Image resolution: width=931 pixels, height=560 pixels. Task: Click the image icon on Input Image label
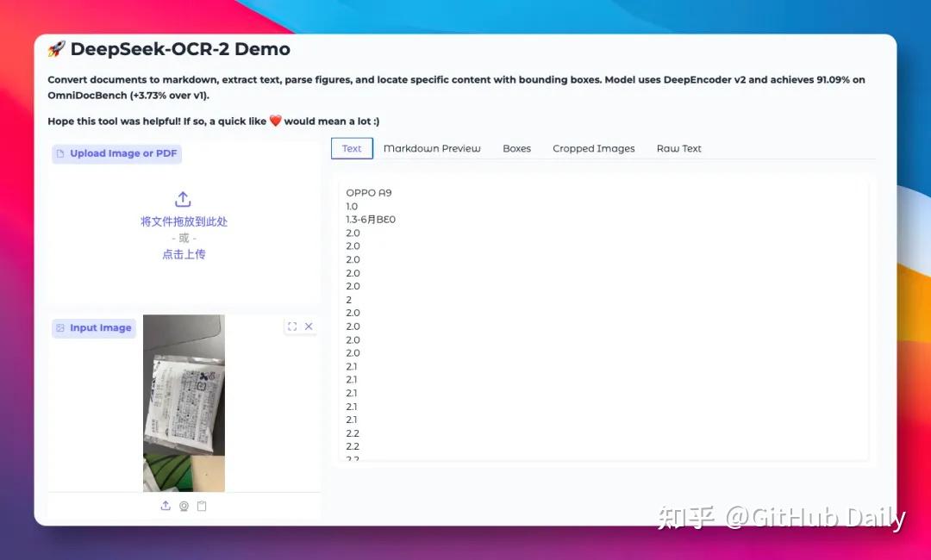(x=60, y=327)
